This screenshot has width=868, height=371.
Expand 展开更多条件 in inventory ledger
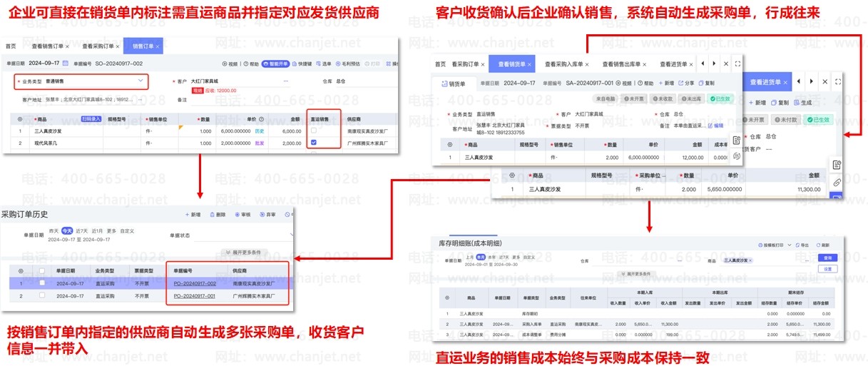(638, 273)
